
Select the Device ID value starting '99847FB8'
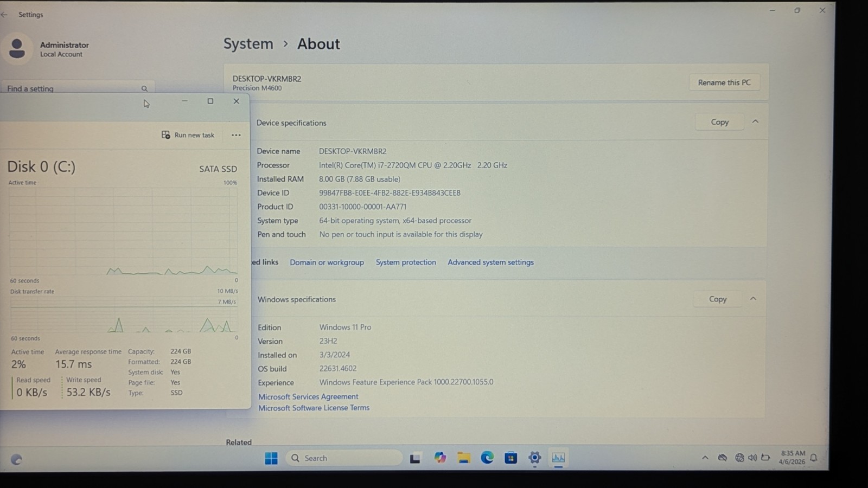coord(390,193)
